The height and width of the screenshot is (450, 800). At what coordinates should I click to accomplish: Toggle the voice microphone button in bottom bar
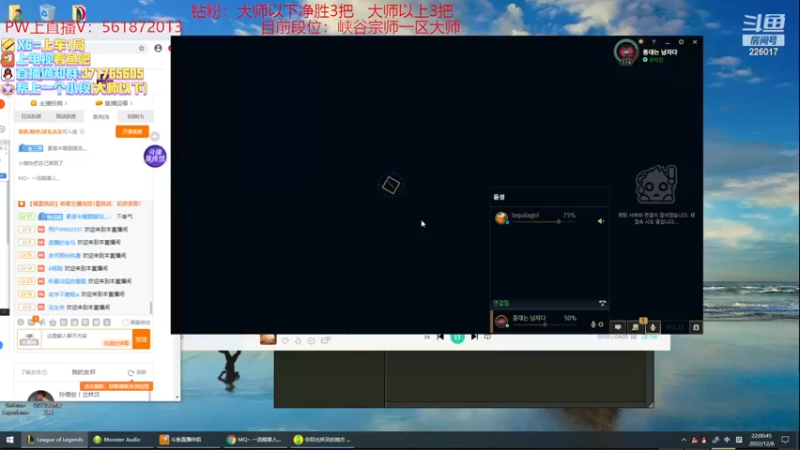(653, 327)
